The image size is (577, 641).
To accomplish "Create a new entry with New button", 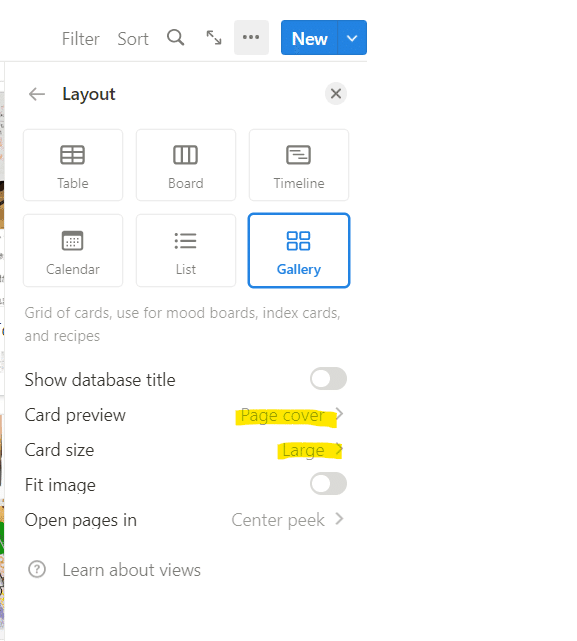I will (309, 38).
